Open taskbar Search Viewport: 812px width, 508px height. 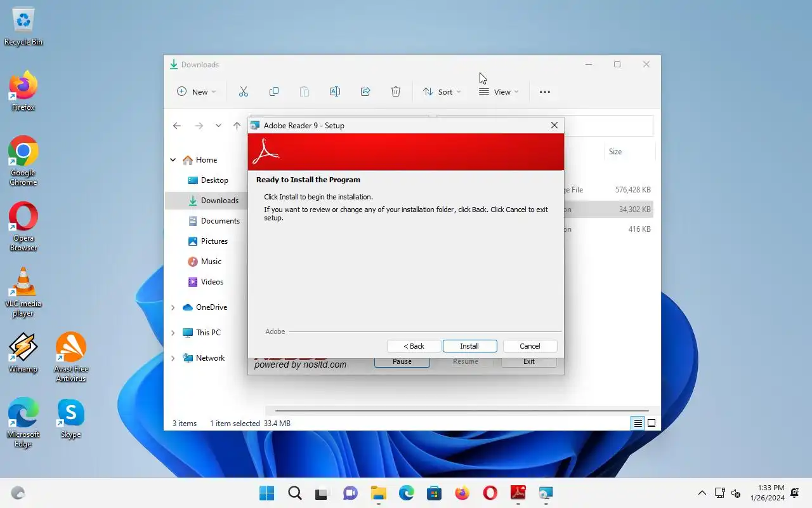click(295, 493)
